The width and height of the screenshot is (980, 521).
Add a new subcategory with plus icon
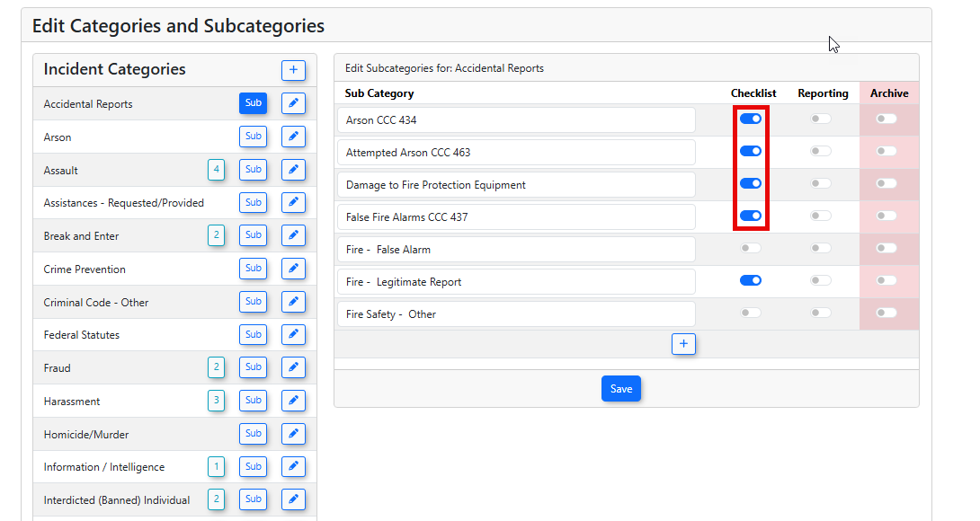tap(683, 343)
